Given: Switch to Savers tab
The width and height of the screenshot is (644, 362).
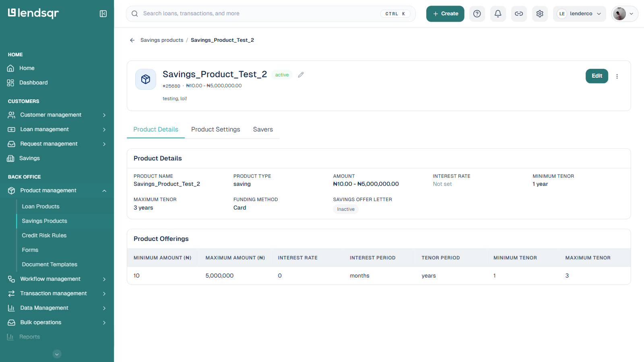Looking at the screenshot, I should 263,130.
